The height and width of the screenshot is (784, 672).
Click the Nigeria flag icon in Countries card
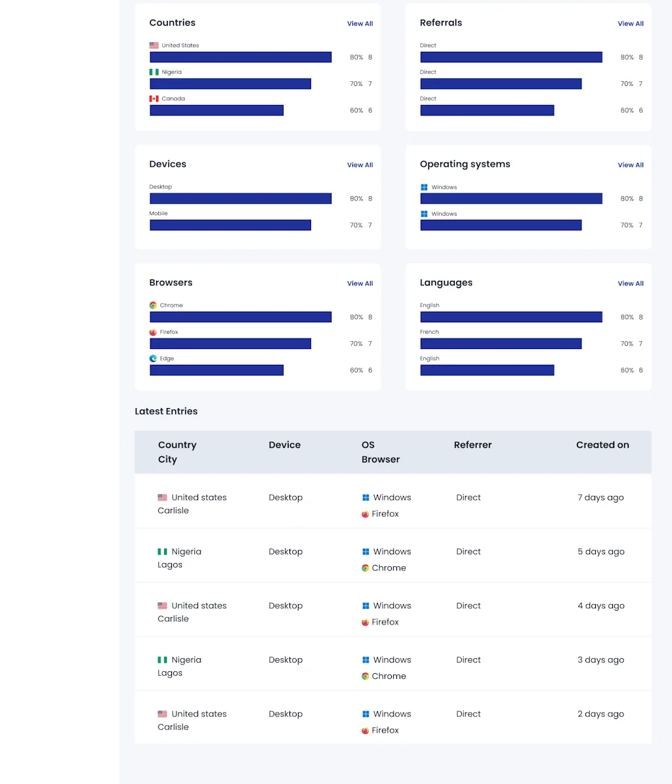click(x=154, y=72)
